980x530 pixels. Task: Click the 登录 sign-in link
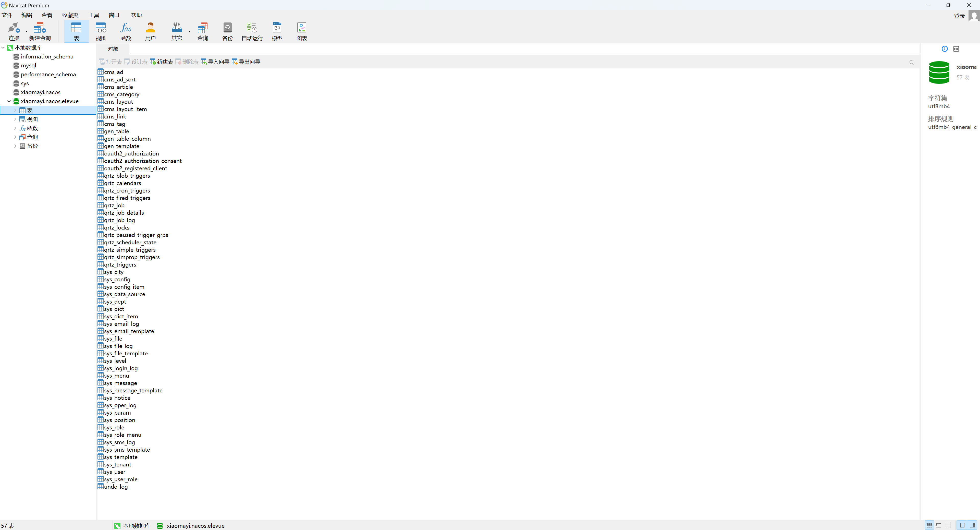[959, 16]
